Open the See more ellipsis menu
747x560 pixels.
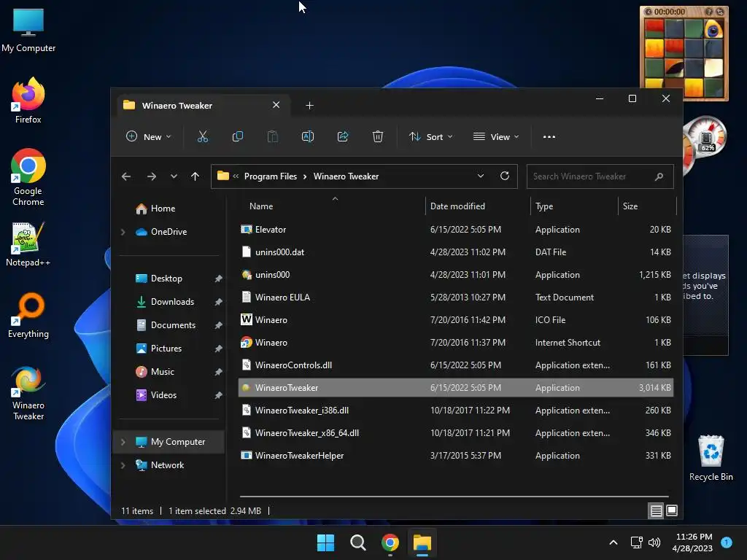pos(549,136)
